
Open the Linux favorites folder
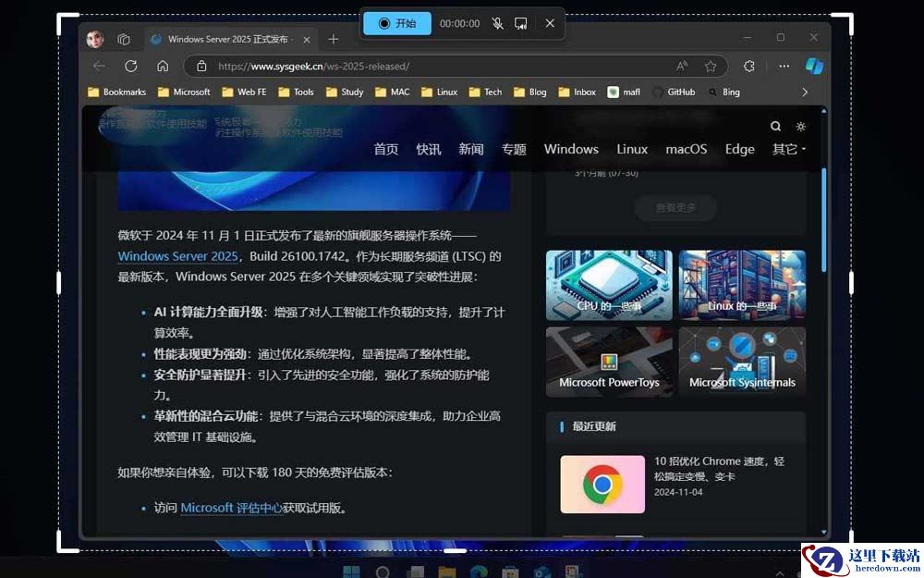point(439,92)
